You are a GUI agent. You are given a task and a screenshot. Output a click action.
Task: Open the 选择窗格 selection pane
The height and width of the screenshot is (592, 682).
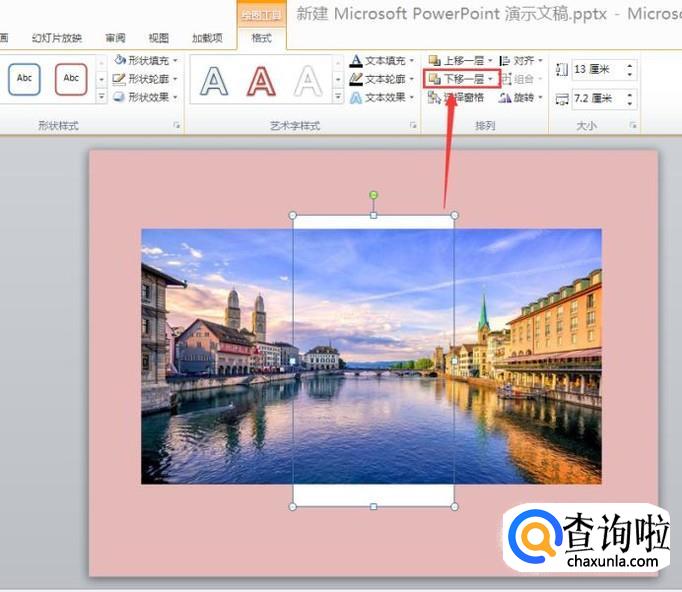[456, 97]
